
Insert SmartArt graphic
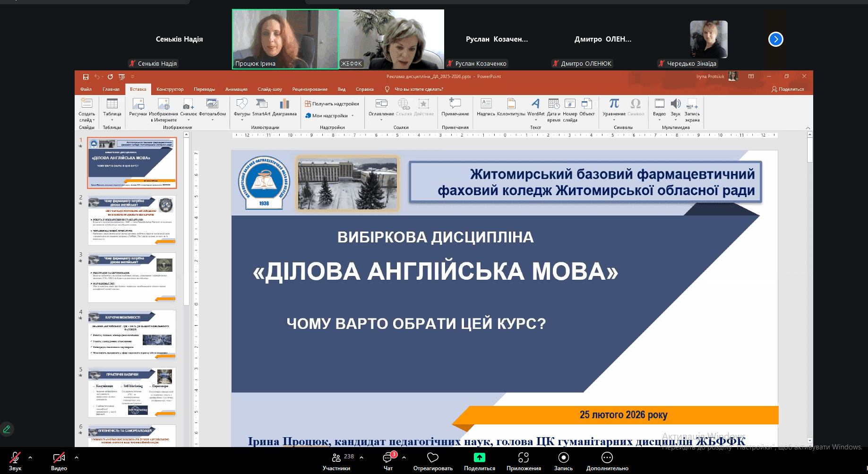261,107
